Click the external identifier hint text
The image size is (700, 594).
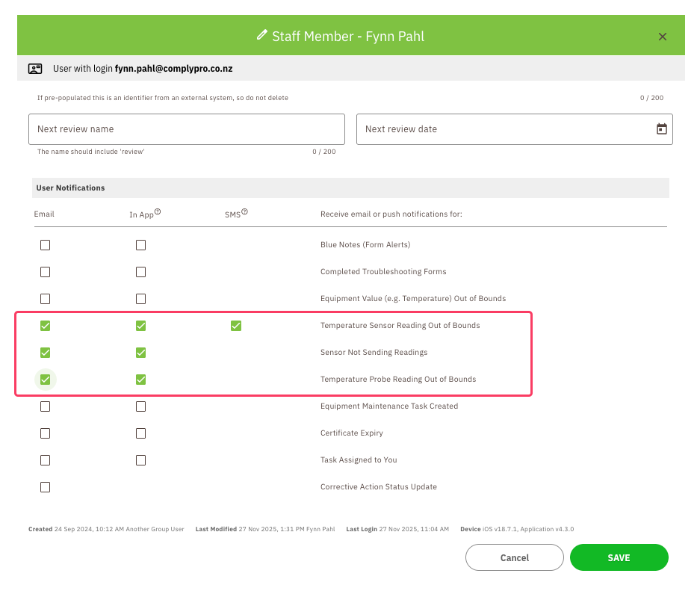pyautogui.click(x=163, y=98)
